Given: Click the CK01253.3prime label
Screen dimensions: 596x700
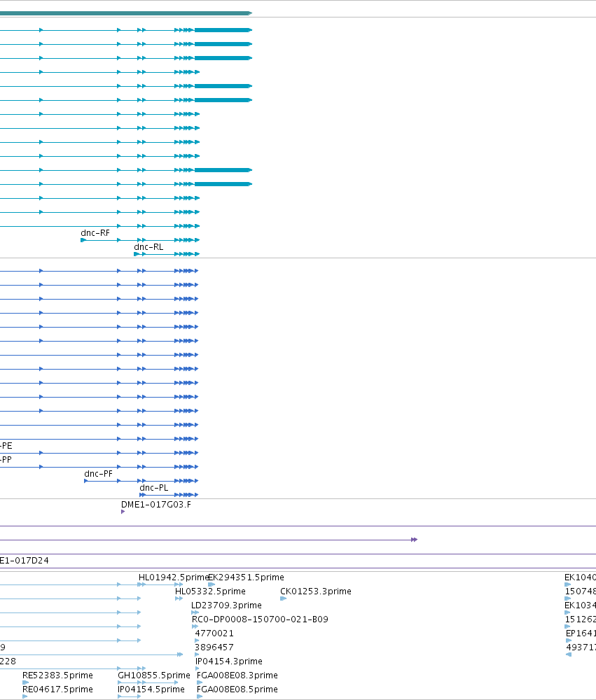Looking at the screenshot, I should (315, 591).
